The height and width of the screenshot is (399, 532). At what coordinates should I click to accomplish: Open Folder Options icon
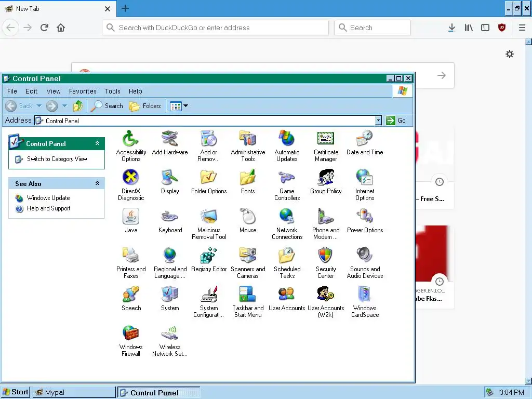(x=209, y=177)
